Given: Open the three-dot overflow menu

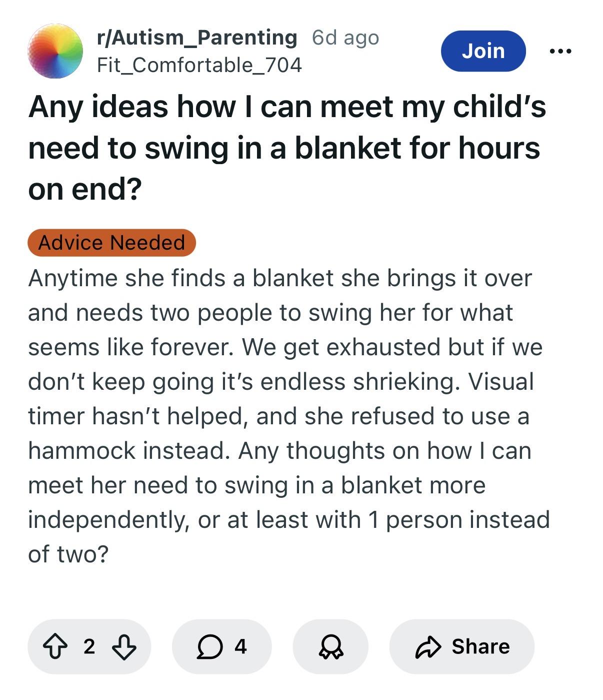Looking at the screenshot, I should click(x=560, y=51).
